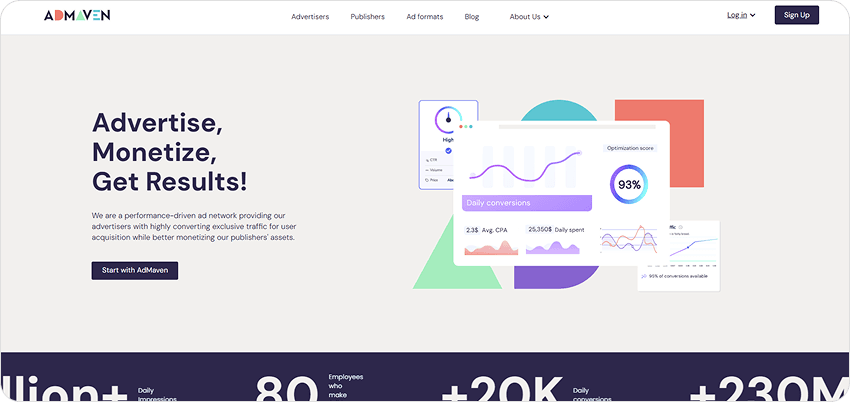Expand the About Us dropdown
This screenshot has width=850, height=403.
click(529, 17)
